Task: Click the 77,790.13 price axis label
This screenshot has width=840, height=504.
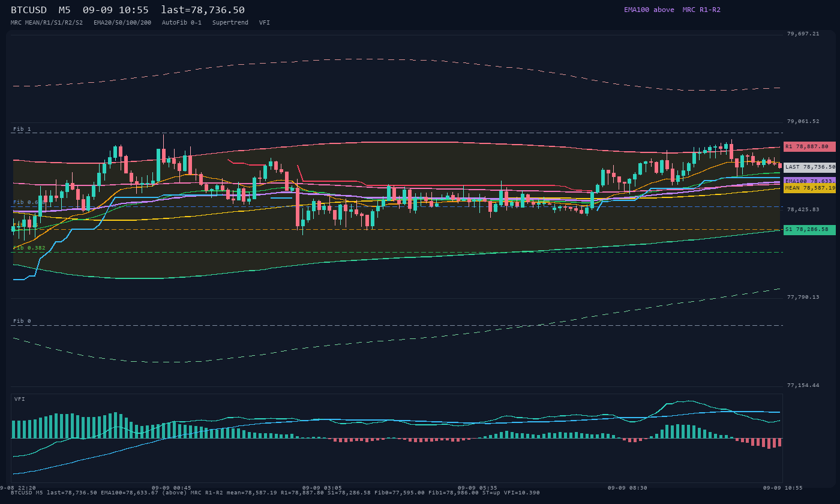Action: coord(803,298)
